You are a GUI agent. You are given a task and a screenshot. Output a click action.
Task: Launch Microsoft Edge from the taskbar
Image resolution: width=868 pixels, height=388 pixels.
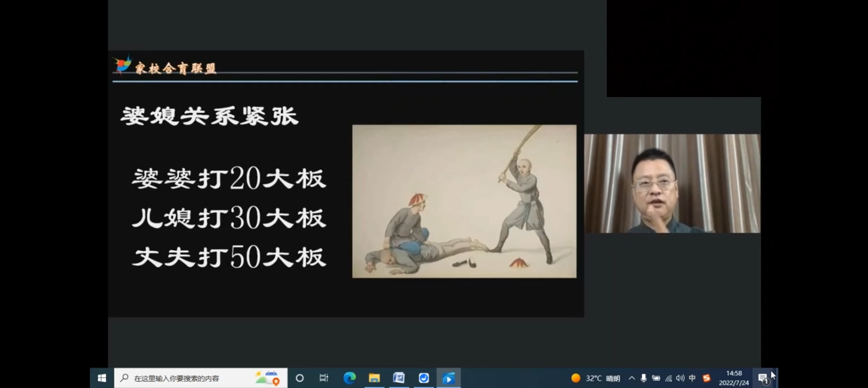click(x=349, y=378)
